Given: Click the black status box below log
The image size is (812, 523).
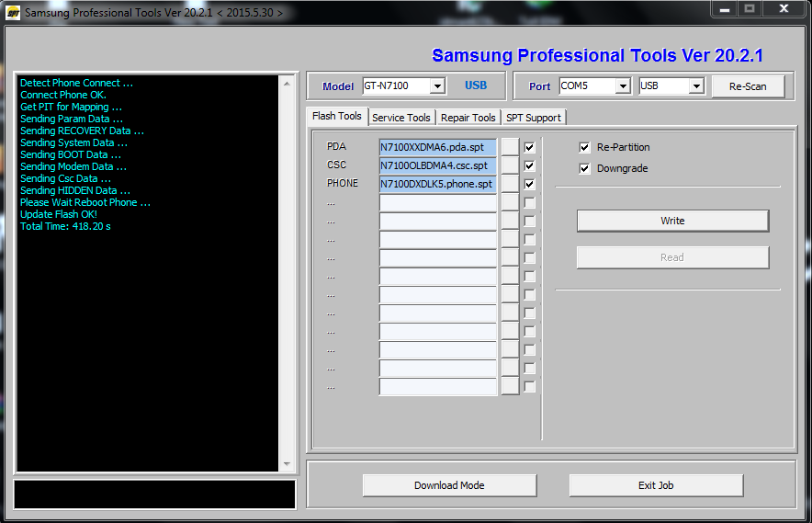Looking at the screenshot, I should coord(155,495).
